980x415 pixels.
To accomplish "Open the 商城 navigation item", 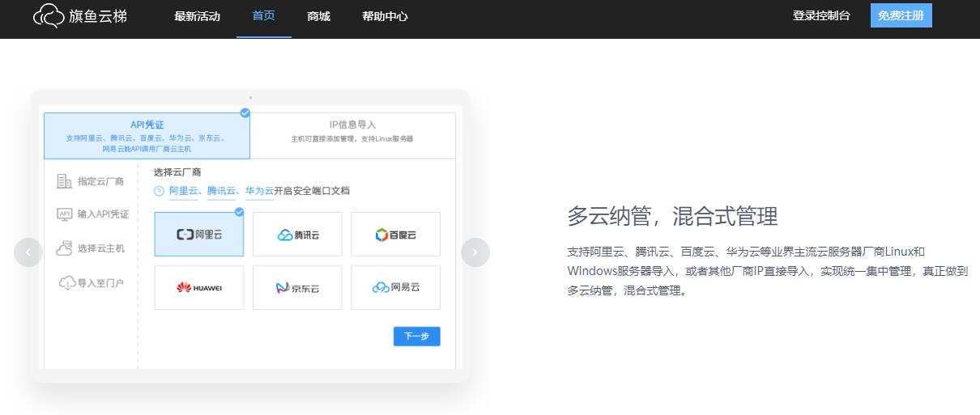I will click(x=319, y=16).
